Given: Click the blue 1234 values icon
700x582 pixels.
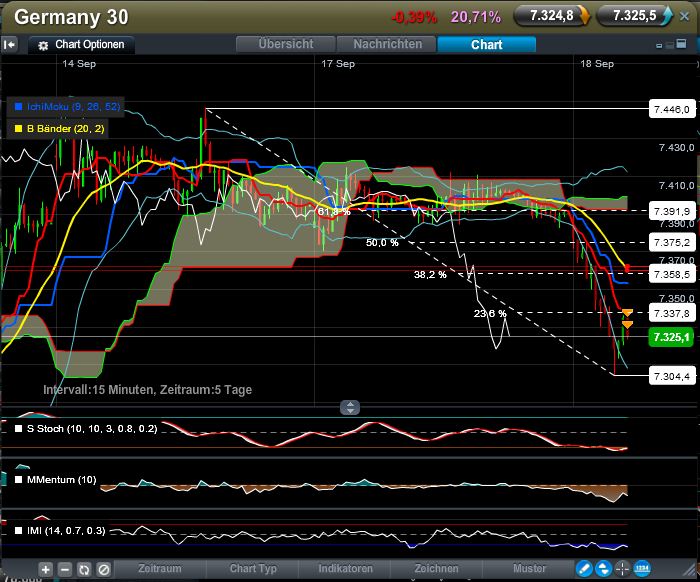Looking at the screenshot, I should click(x=642, y=569).
